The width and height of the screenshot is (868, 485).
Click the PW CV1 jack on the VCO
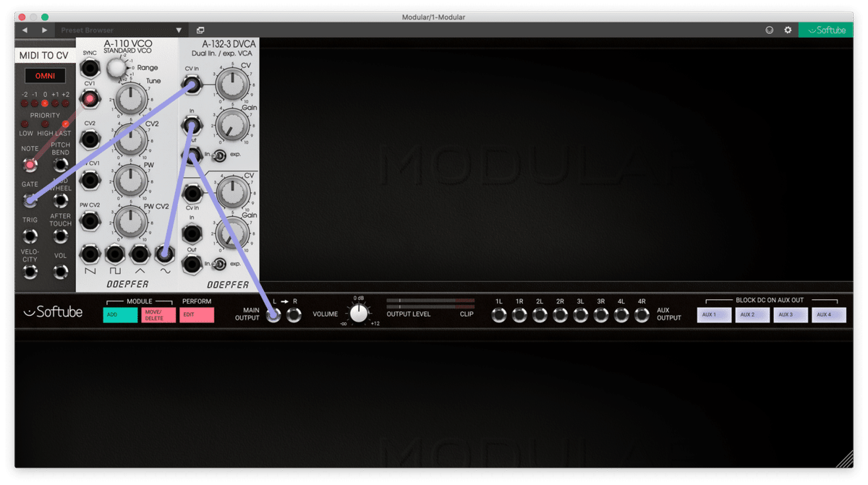point(90,181)
